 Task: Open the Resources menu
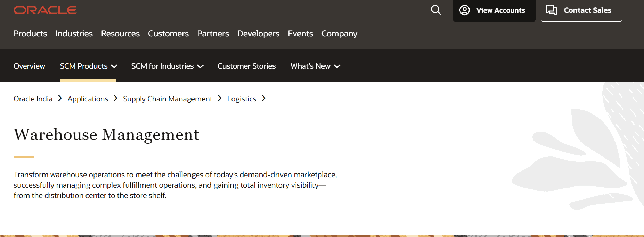tap(120, 34)
